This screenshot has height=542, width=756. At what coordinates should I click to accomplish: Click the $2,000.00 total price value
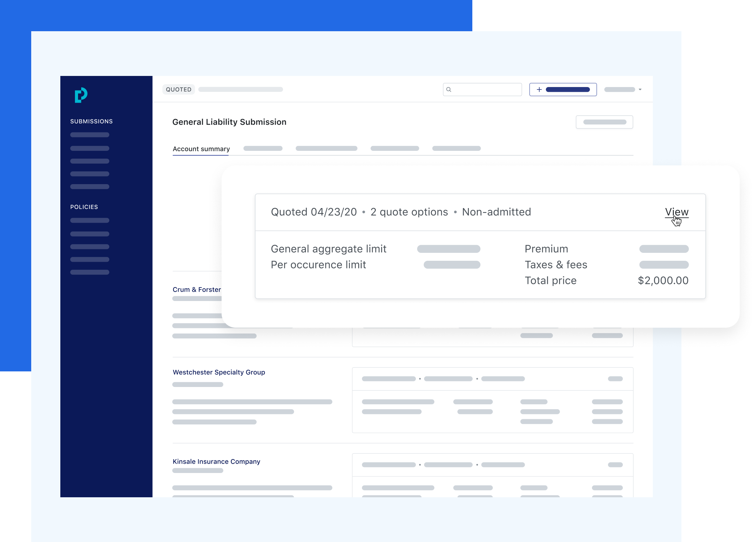pyautogui.click(x=663, y=281)
